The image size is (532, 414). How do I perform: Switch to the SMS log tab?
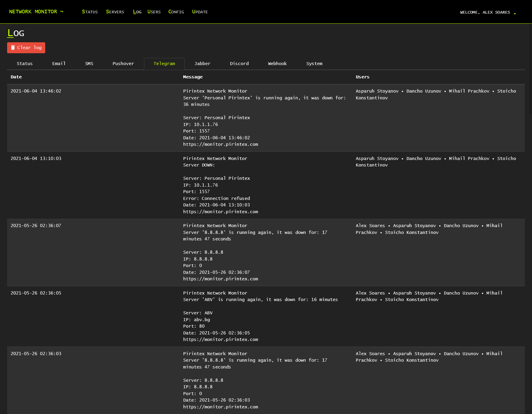tap(89, 64)
